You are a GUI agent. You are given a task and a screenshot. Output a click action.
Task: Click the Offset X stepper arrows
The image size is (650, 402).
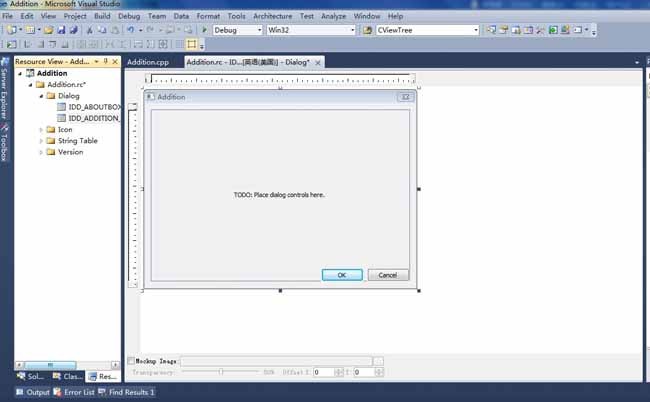pos(339,372)
